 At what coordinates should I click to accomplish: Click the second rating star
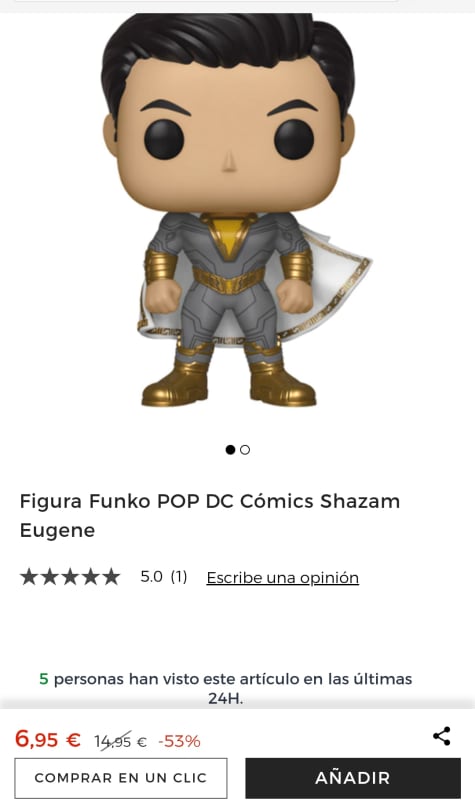pyautogui.click(x=49, y=577)
